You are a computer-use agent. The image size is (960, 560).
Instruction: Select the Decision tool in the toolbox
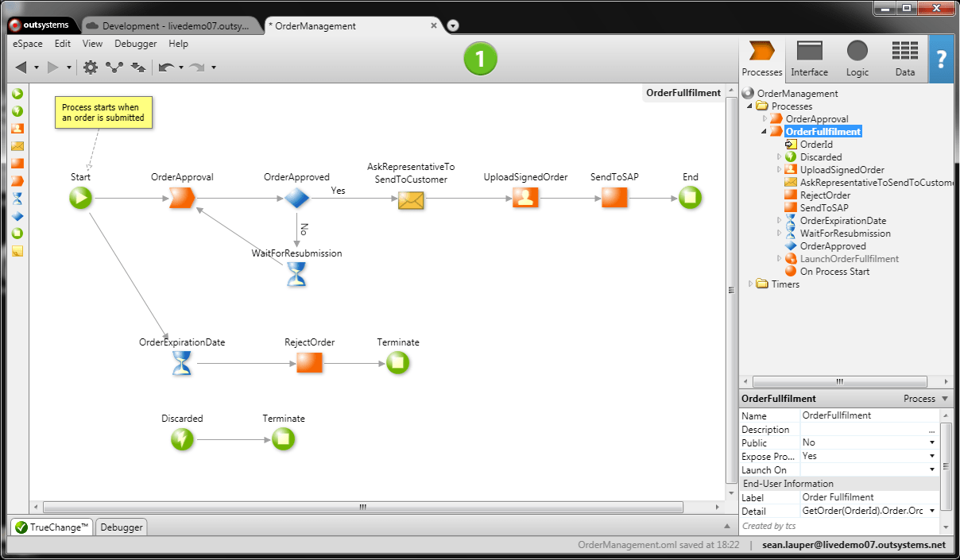17,216
